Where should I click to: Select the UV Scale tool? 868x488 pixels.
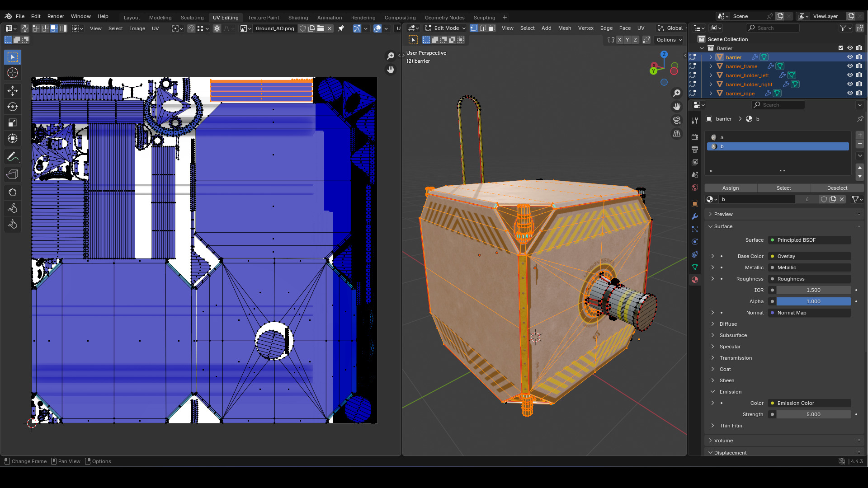tap(13, 122)
